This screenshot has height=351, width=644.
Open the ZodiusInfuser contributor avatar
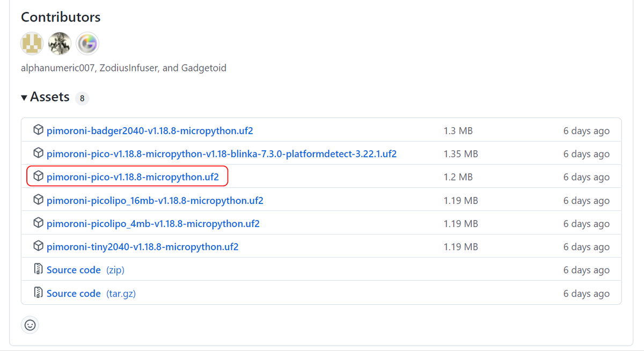pyautogui.click(x=60, y=43)
